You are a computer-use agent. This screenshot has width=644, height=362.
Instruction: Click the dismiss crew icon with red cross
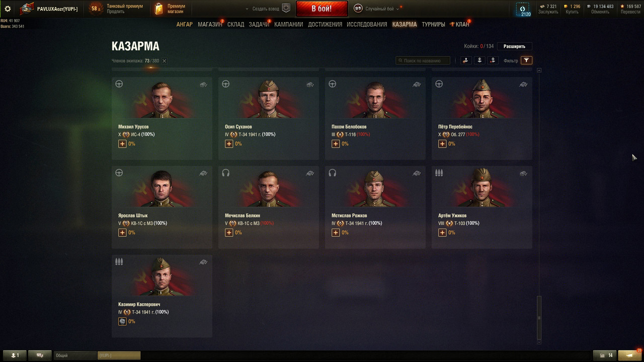pos(493,60)
